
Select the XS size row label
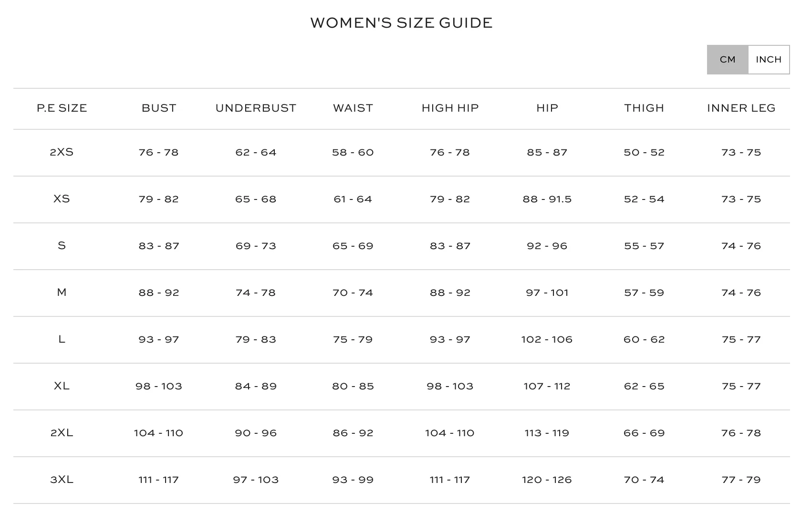62,199
